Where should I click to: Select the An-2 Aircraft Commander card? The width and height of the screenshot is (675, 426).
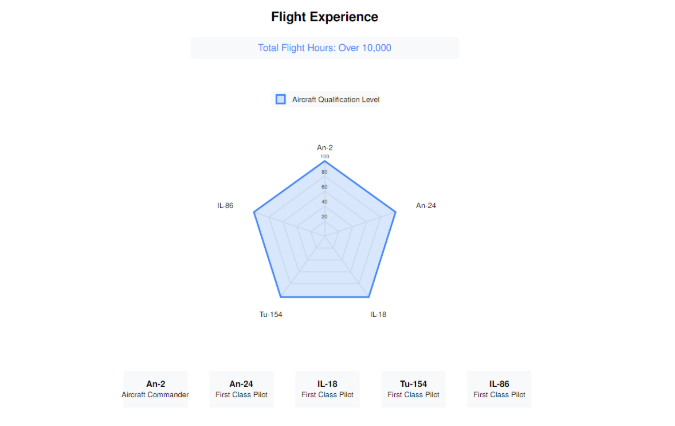[155, 389]
